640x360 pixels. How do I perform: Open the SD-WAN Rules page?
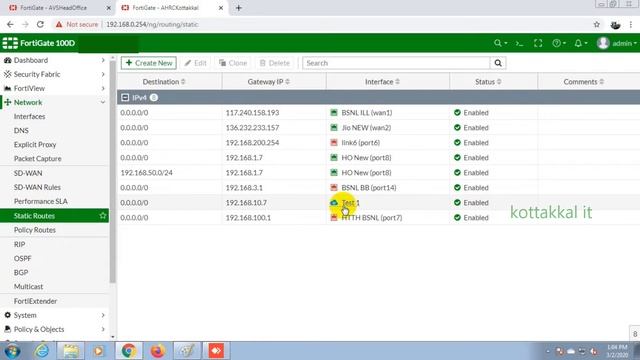pyautogui.click(x=37, y=187)
